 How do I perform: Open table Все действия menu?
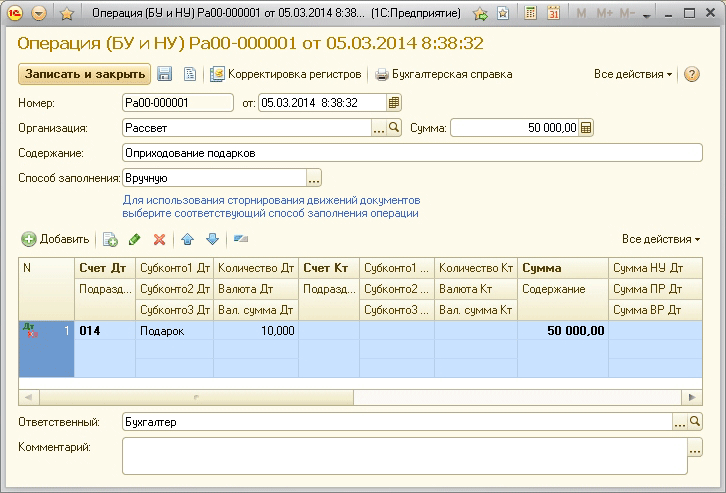click(661, 239)
